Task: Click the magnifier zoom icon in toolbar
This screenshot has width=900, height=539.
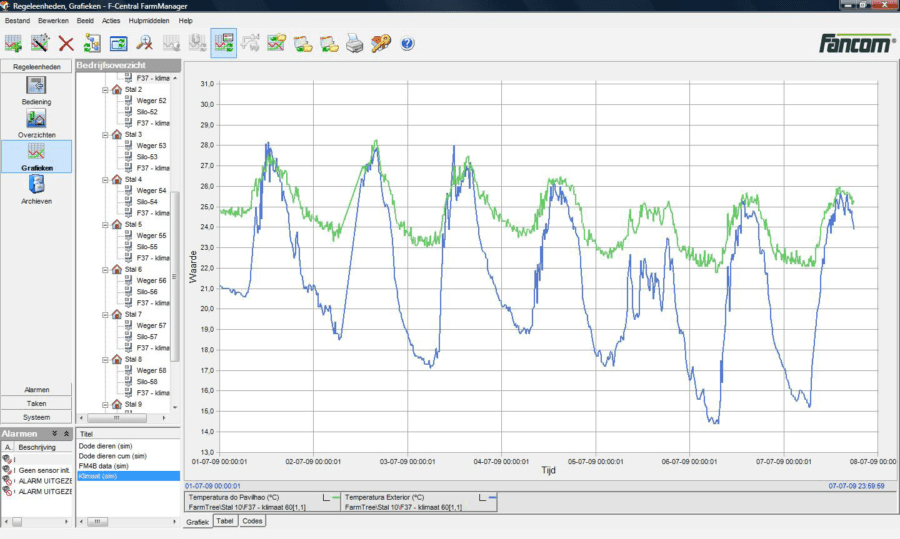Action: [145, 43]
